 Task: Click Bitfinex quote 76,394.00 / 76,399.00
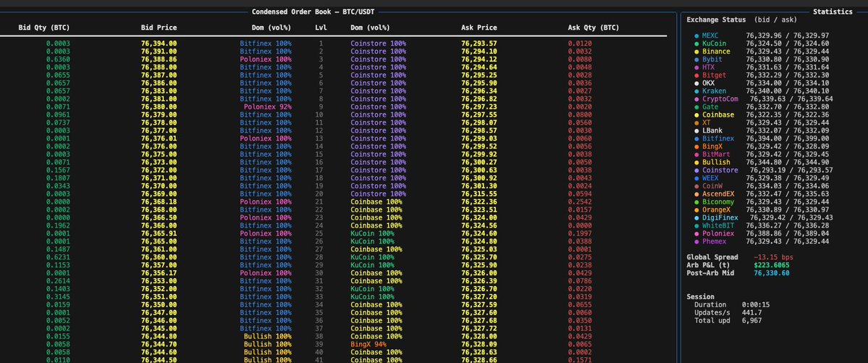[787, 138]
